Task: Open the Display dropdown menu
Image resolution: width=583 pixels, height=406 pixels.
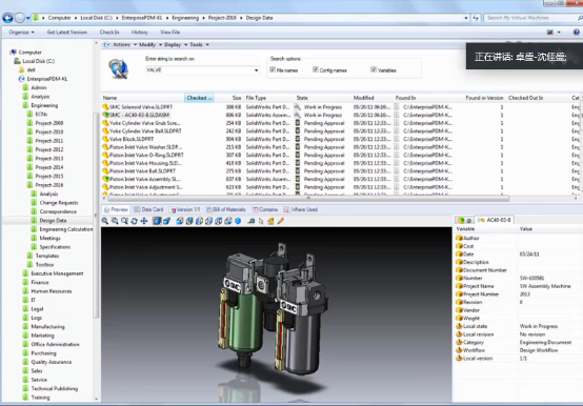Action: pos(175,45)
